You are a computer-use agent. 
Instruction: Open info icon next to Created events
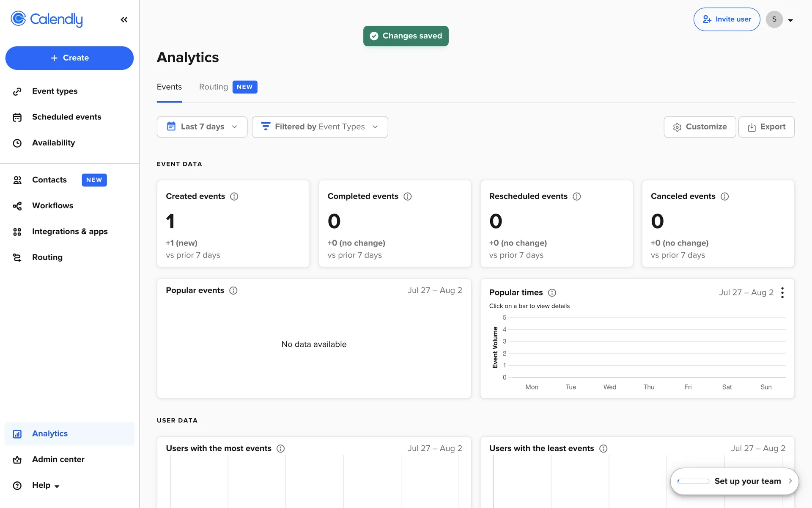point(234,196)
